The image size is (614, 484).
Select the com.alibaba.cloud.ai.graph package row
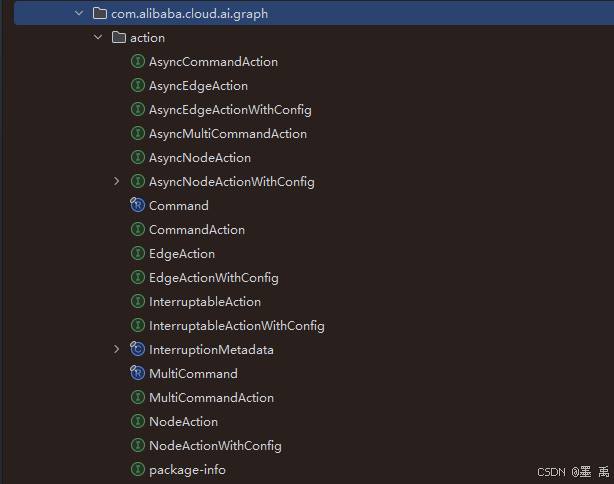(314, 13)
